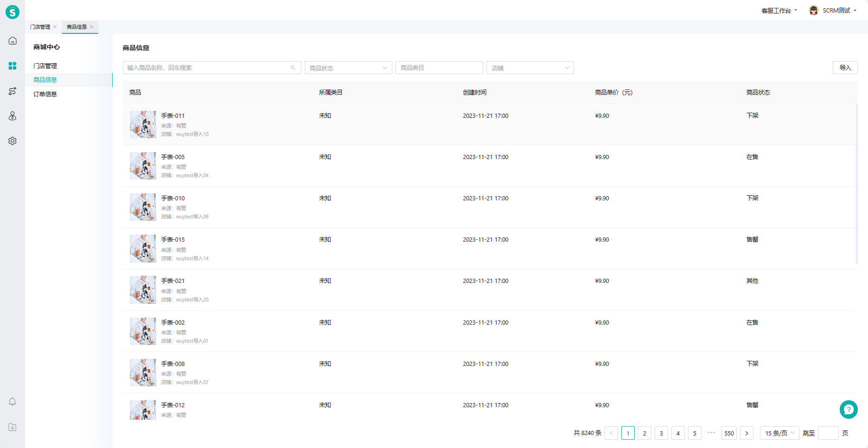Click thumbnail of 手表-002
The height and width of the screenshot is (448, 868).
(x=143, y=331)
